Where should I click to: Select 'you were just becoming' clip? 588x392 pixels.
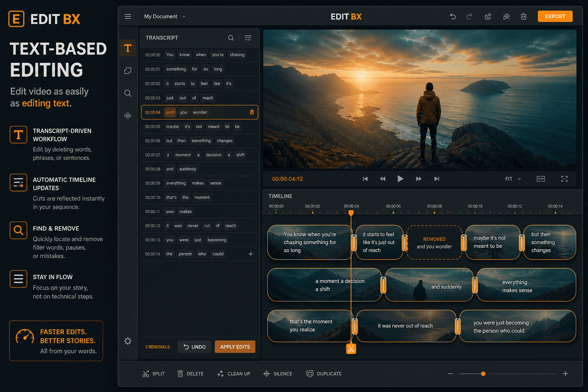518,326
